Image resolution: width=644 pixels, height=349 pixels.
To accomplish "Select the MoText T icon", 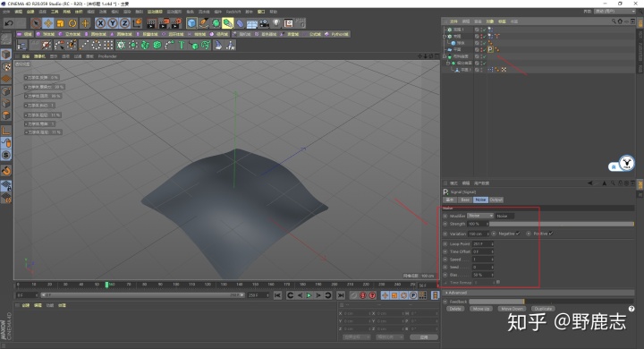I will click(x=181, y=45).
